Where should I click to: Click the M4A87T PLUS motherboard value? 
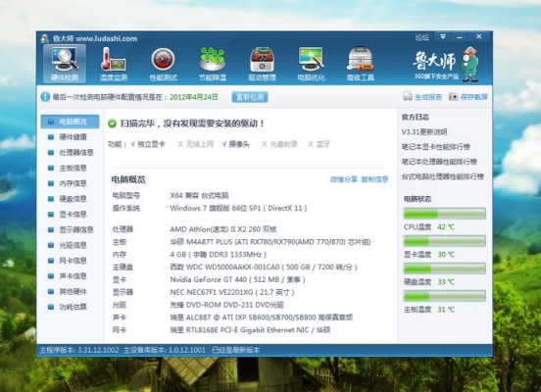coord(270,242)
